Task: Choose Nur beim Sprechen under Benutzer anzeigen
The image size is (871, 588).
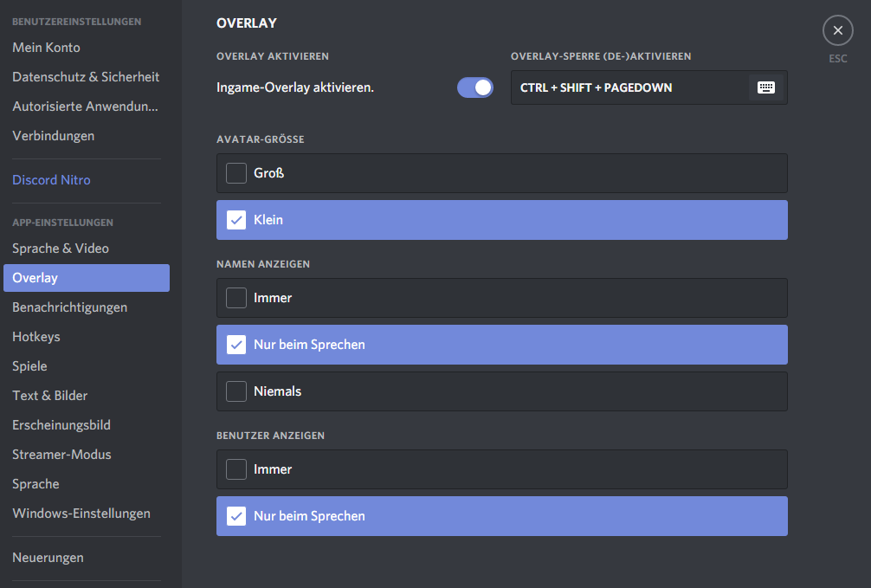Action: [x=501, y=516]
